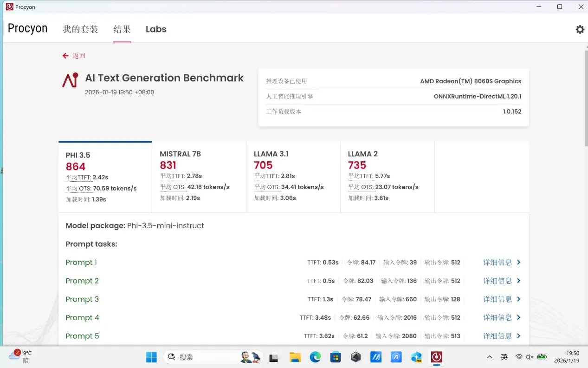The height and width of the screenshot is (368, 588).
Task: Select the MISTRAL 7B results tab
Action: pos(199,177)
